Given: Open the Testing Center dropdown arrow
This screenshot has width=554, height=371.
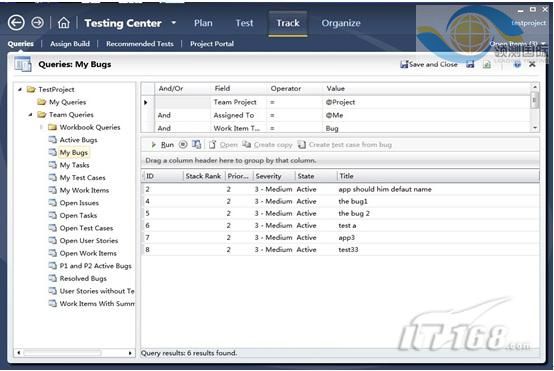Looking at the screenshot, I should tap(173, 23).
